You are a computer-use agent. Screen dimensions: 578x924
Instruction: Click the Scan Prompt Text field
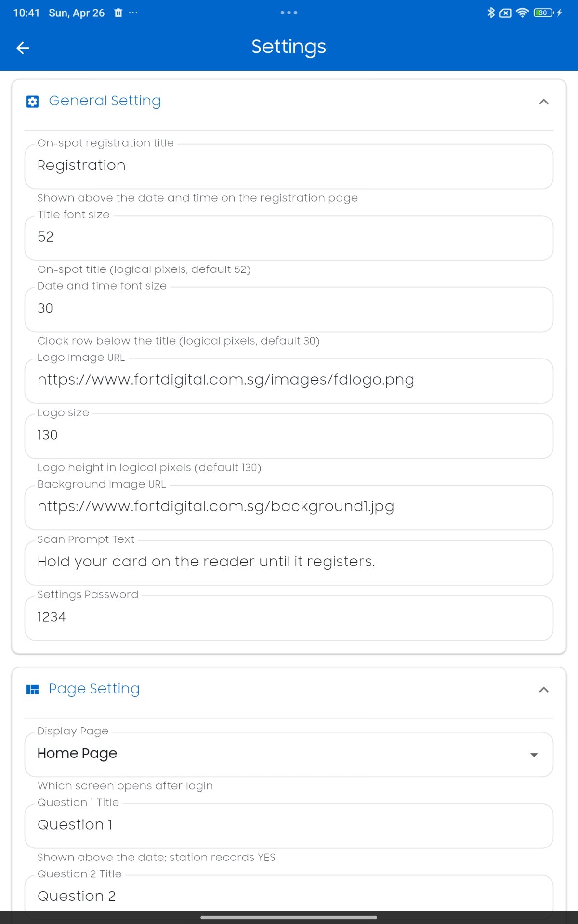(289, 562)
